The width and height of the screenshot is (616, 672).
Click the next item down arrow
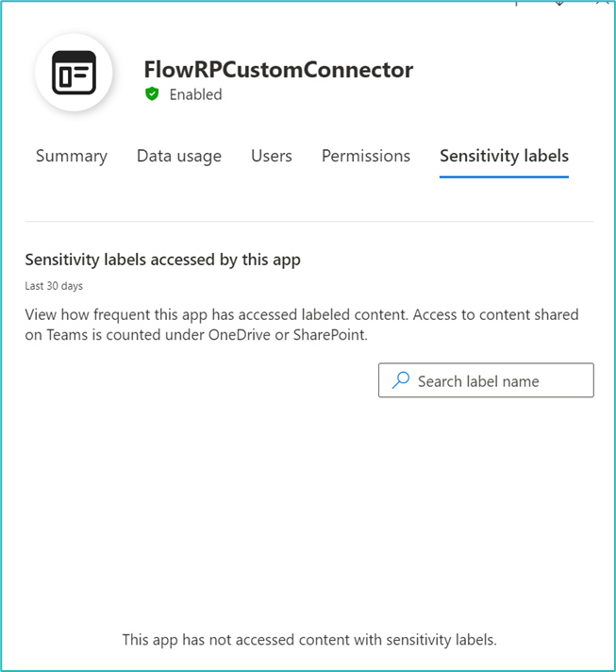pyautogui.click(x=559, y=3)
